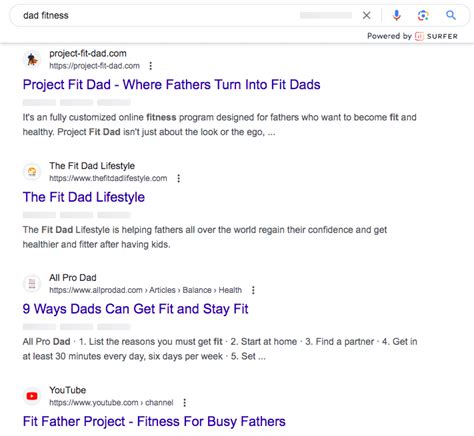This screenshot has width=474, height=436.
Task: Click 'The Fit Dad Lifestyle' site name above URL
Action: [92, 166]
